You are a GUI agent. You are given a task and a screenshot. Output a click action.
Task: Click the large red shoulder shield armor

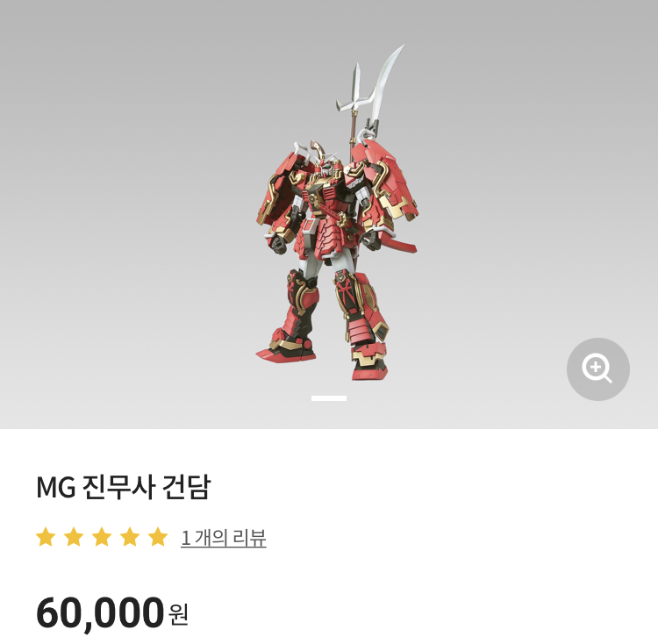387,184
